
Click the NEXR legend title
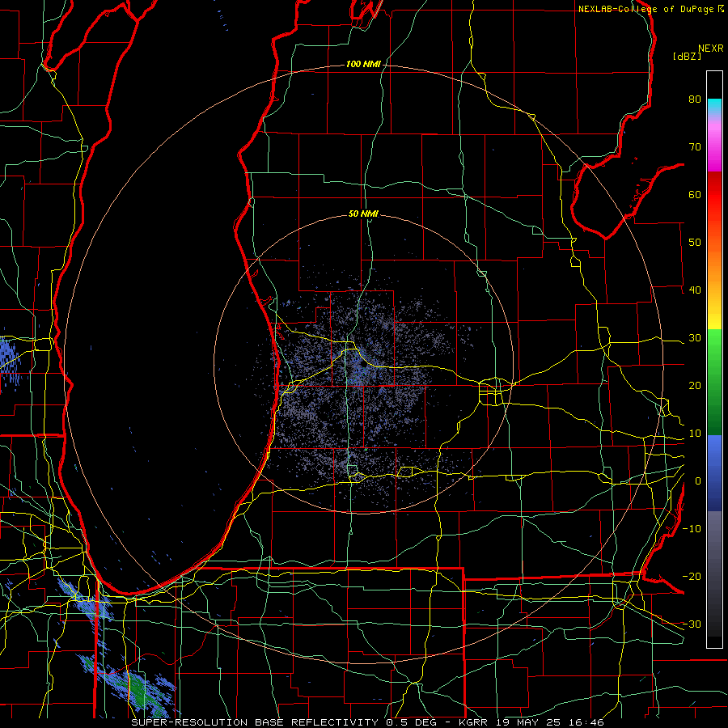click(x=710, y=49)
